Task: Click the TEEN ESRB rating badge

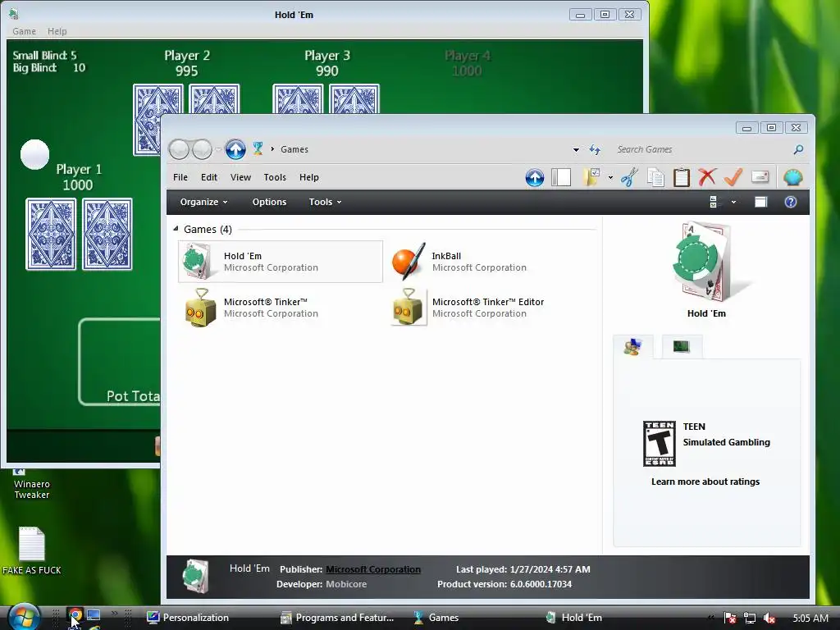Action: pyautogui.click(x=659, y=444)
